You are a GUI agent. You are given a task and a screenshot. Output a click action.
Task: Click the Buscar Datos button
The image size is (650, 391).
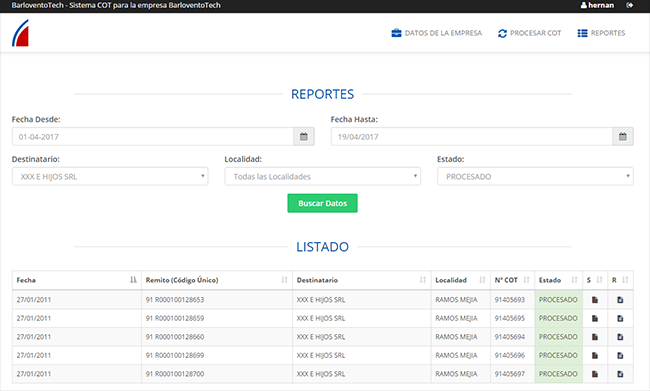click(x=323, y=203)
